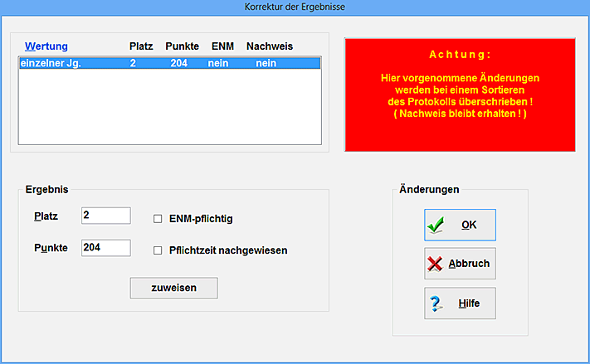Cancel using the Abbruch button text
Viewport: 590px width, 364px height.
[469, 264]
